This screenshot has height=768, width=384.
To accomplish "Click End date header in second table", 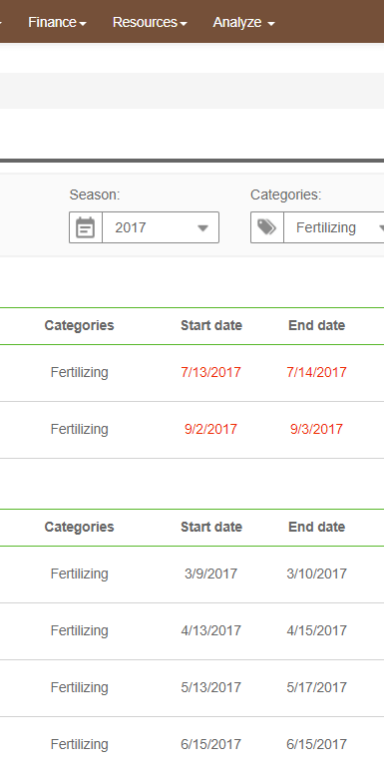I will 316,527.
